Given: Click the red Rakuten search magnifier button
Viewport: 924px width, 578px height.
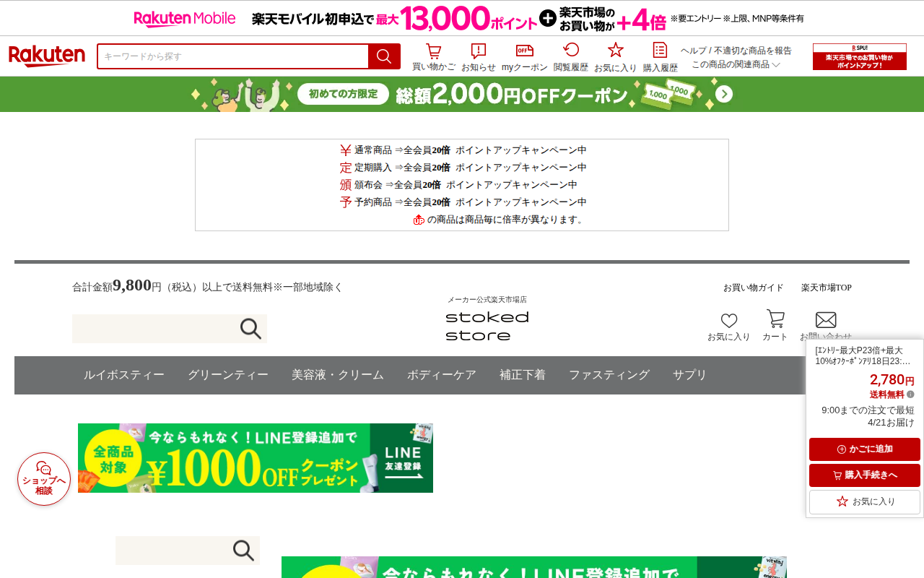Looking at the screenshot, I should tap(384, 56).
